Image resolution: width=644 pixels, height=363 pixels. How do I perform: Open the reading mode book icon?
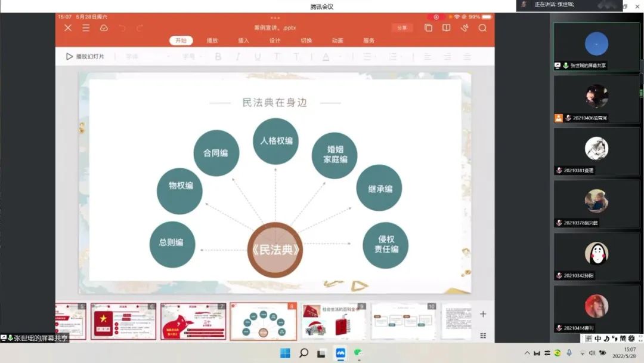(x=446, y=28)
